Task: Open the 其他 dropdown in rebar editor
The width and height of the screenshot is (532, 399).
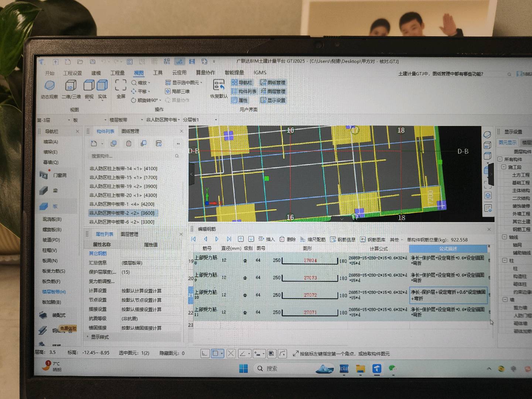Action: click(397, 240)
